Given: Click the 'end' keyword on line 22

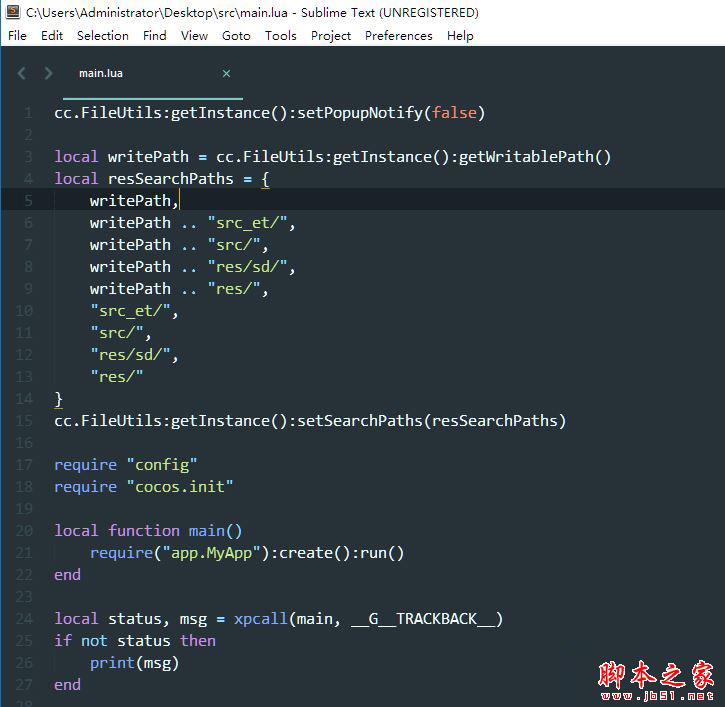Looking at the screenshot, I should 68,575.
